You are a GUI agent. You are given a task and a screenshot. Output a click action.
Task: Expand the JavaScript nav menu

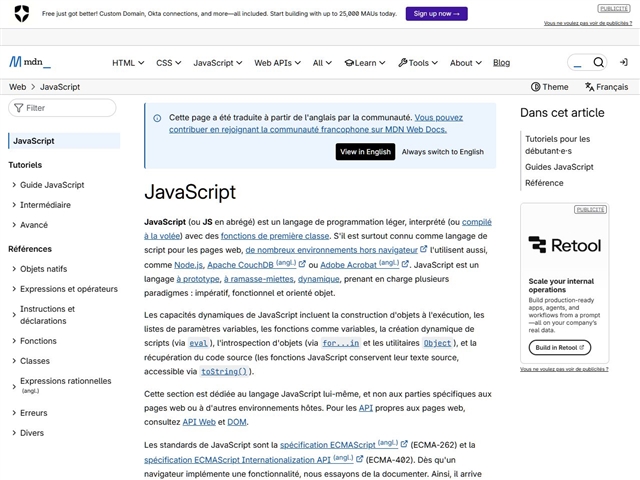click(218, 63)
